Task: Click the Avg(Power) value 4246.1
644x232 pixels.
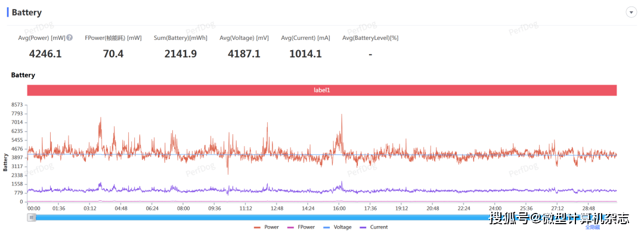Action: point(45,54)
